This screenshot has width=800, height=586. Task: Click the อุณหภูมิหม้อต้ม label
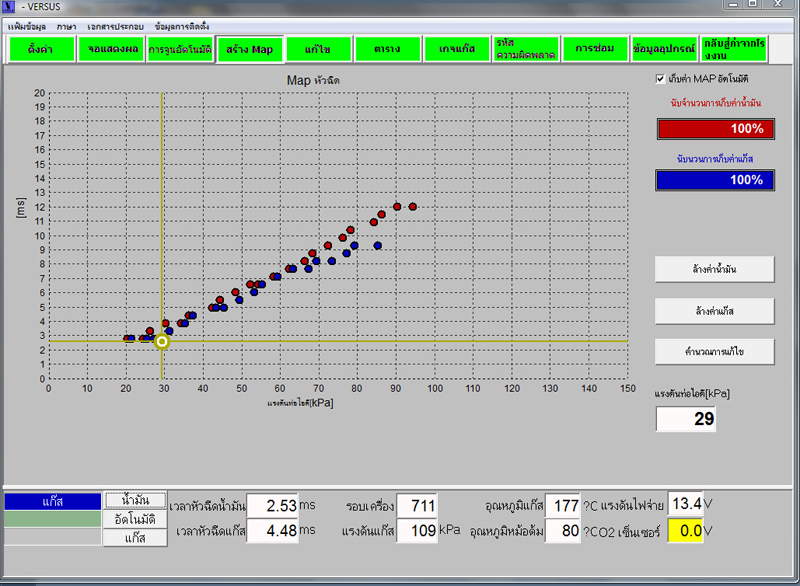pyautogui.click(x=507, y=531)
